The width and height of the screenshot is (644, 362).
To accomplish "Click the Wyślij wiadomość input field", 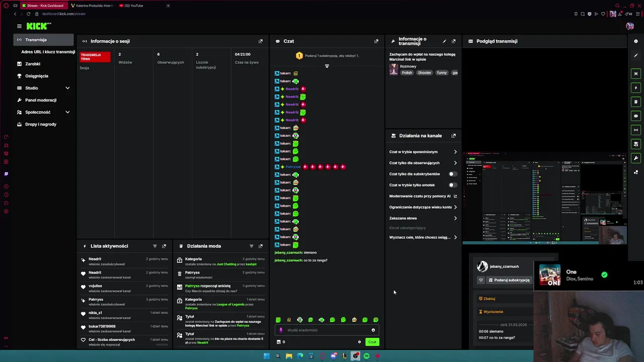I will [327, 330].
